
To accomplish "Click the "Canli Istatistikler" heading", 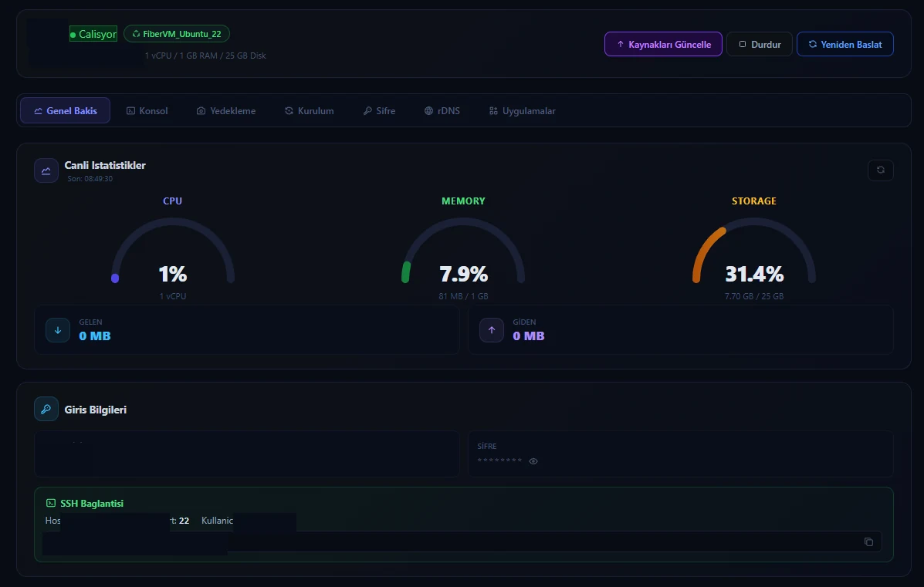I will click(105, 165).
